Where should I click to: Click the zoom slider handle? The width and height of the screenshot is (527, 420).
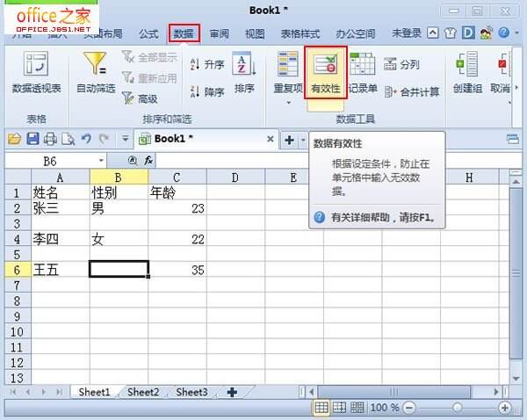click(457, 408)
